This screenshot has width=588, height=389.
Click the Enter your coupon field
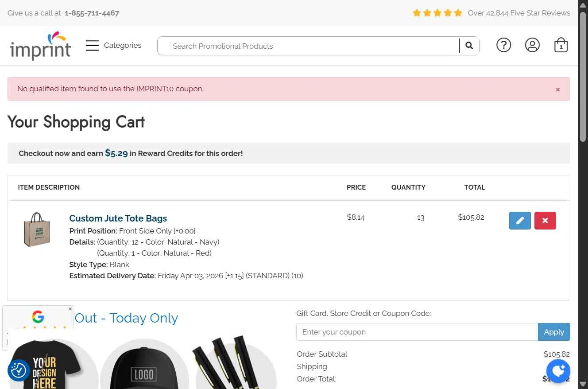417,332
